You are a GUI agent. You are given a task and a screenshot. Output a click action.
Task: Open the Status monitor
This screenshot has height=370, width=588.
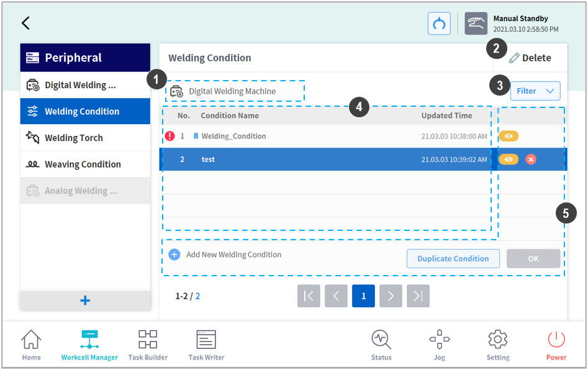click(x=381, y=345)
